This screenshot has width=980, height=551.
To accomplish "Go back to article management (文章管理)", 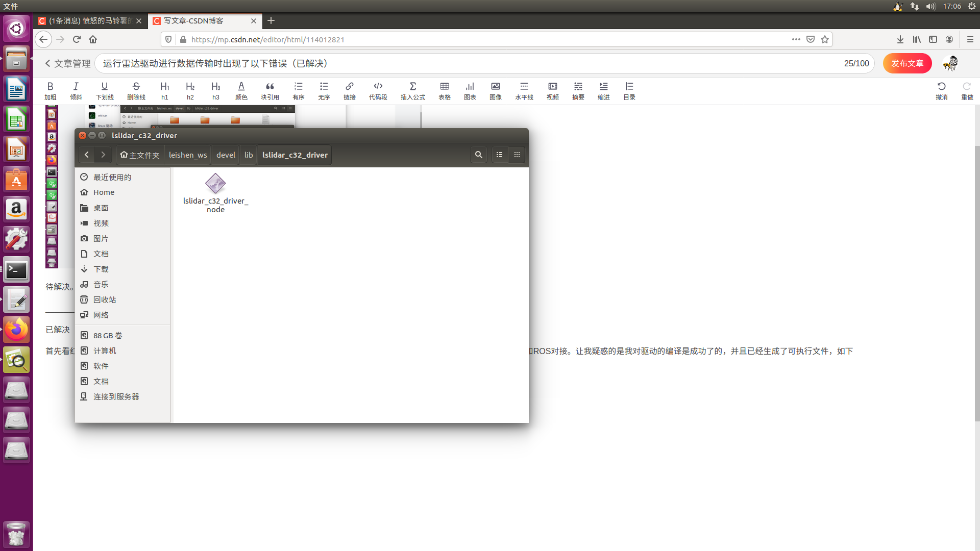I will point(67,63).
